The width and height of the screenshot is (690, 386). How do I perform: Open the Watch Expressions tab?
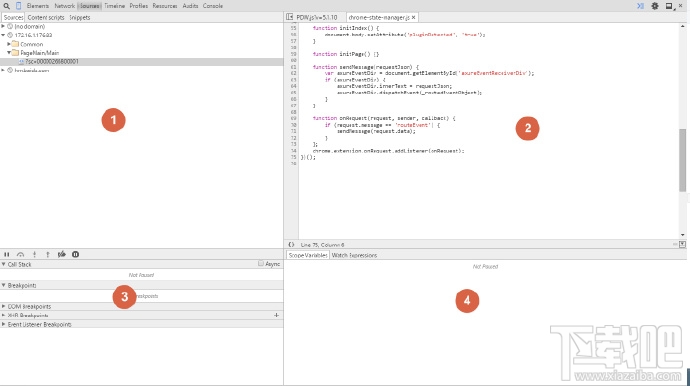(x=354, y=255)
